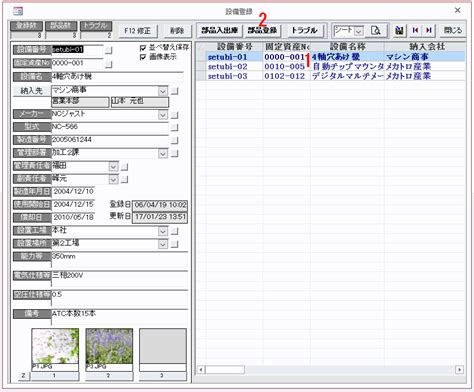The image size is (474, 392).
Task: Expand the 設置場所 第2工場 dropdown
Action: click(x=163, y=244)
